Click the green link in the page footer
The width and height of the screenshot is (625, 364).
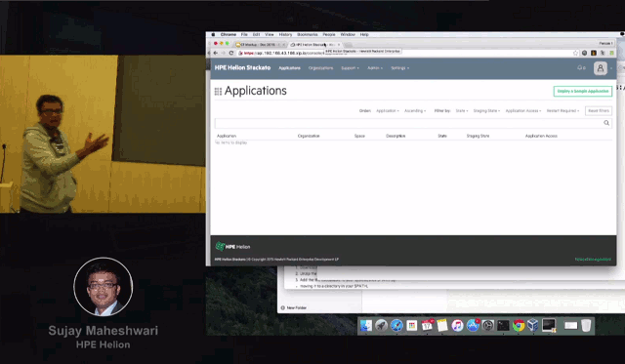(593, 260)
